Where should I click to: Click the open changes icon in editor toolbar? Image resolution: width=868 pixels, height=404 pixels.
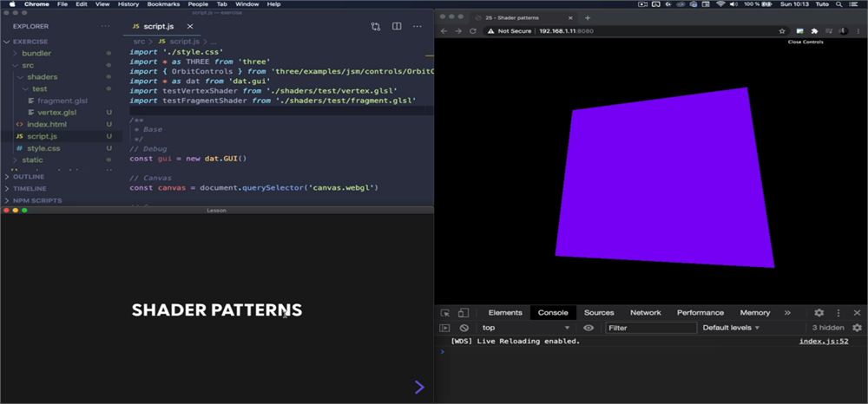(x=376, y=27)
